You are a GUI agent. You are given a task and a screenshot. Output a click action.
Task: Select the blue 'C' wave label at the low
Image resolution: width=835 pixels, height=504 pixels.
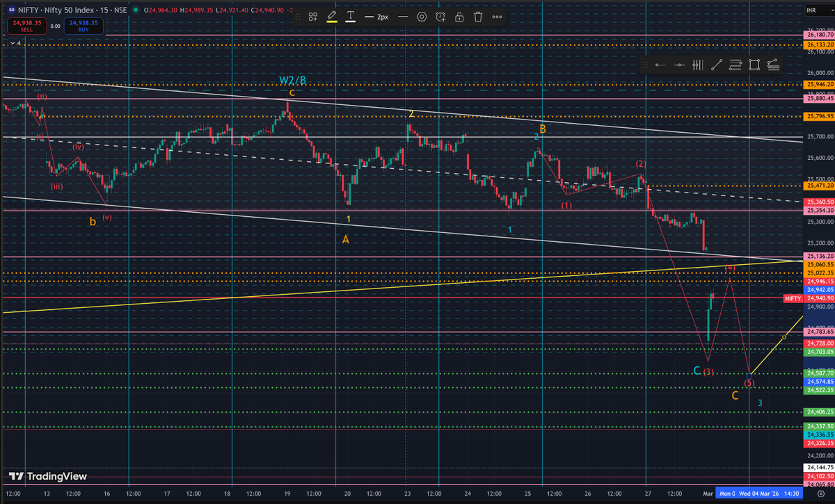[x=697, y=371]
